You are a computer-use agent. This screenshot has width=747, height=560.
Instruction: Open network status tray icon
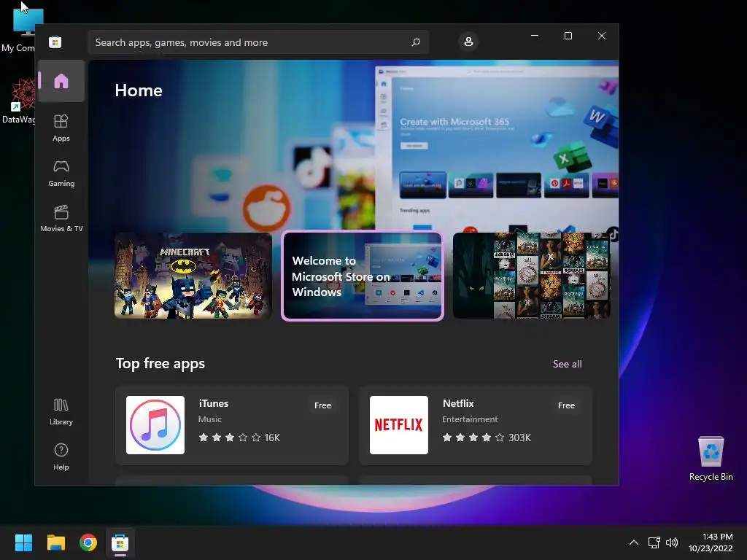pyautogui.click(x=654, y=542)
